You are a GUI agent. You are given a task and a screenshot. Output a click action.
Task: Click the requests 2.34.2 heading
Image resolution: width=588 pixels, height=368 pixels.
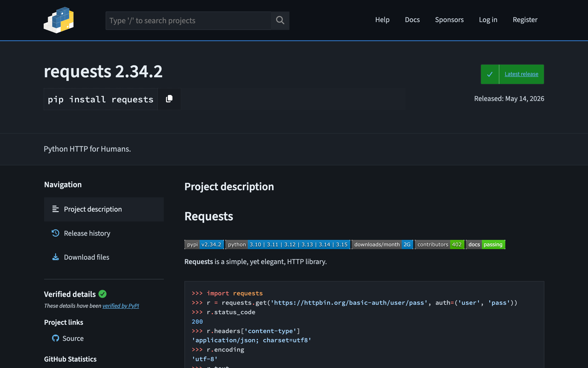[103, 72]
